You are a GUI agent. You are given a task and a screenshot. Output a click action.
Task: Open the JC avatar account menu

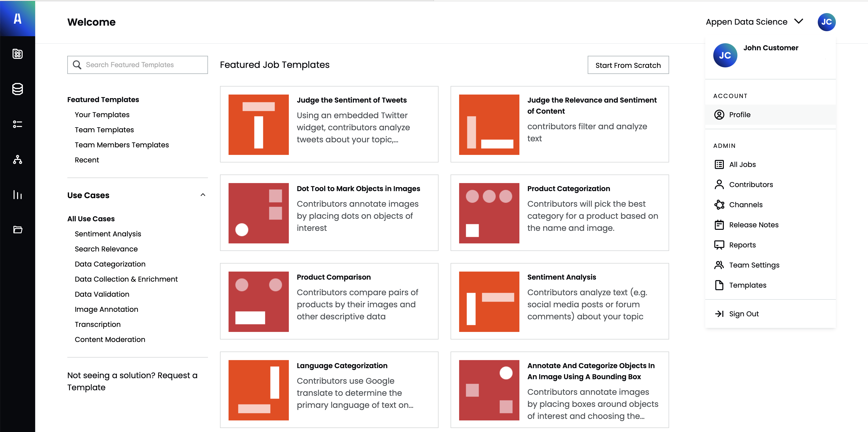point(827,22)
